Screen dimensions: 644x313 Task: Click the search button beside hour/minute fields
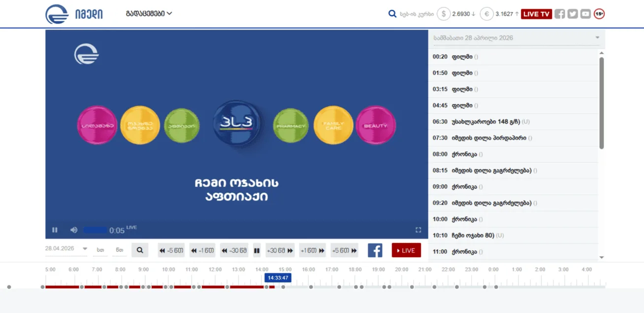[140, 250]
